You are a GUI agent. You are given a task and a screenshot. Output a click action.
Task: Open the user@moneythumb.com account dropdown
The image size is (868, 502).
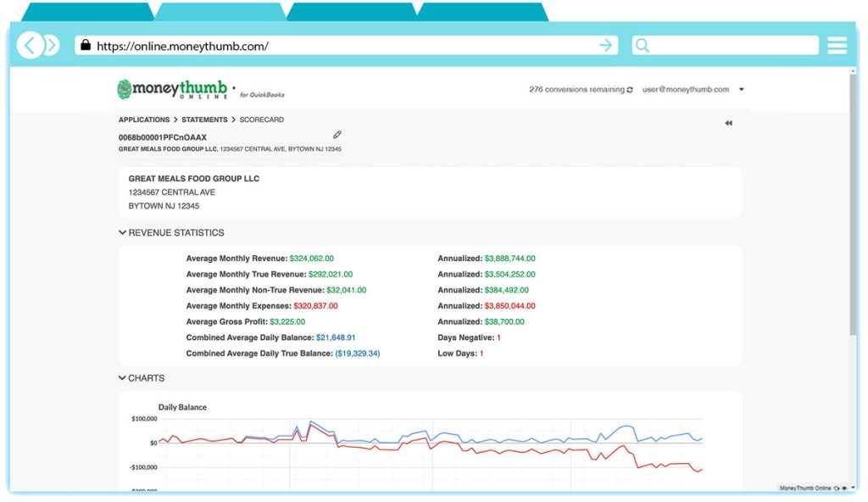743,89
